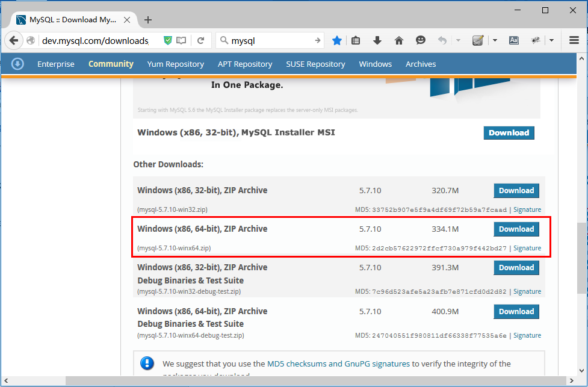Screen dimensions: 588x387
Task: Open dropdown next to Selenium icon
Action: coord(495,40)
